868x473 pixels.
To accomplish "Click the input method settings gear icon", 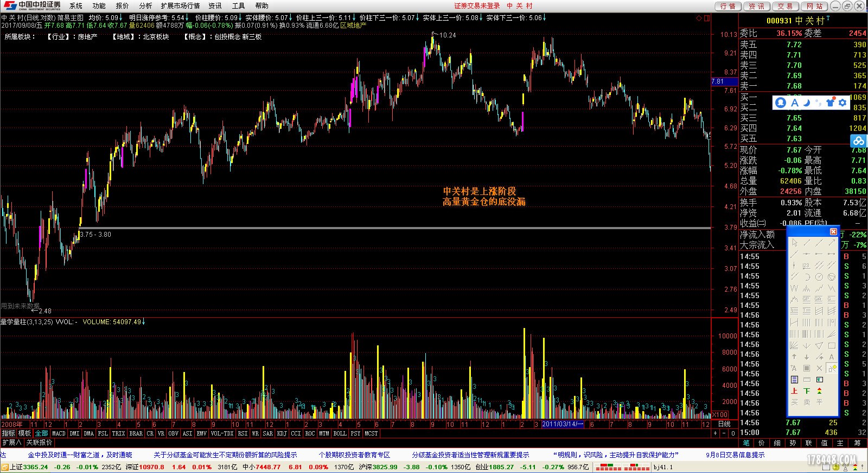I will (x=843, y=102).
